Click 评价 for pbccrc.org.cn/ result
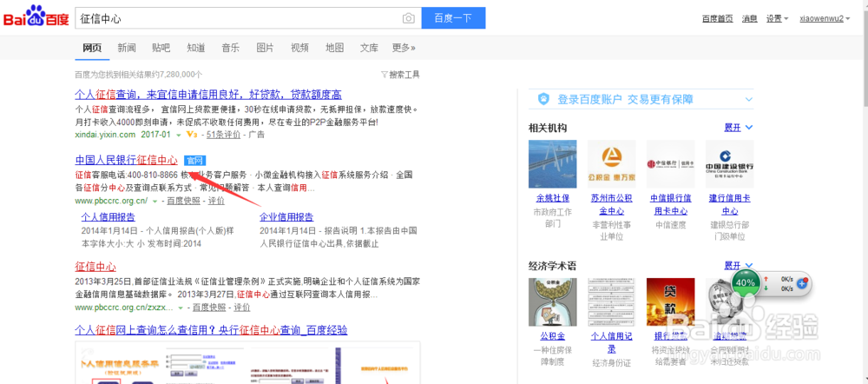The height and width of the screenshot is (384, 868). pyautogui.click(x=216, y=201)
